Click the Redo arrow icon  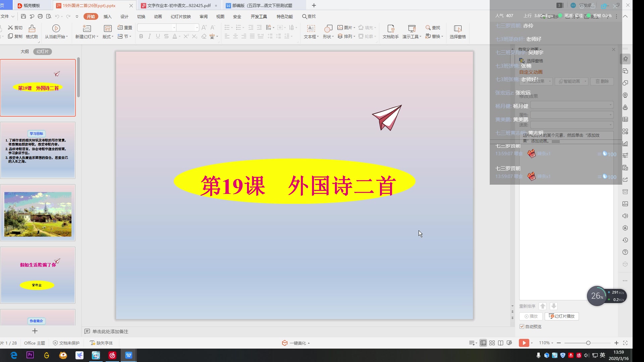click(x=68, y=16)
